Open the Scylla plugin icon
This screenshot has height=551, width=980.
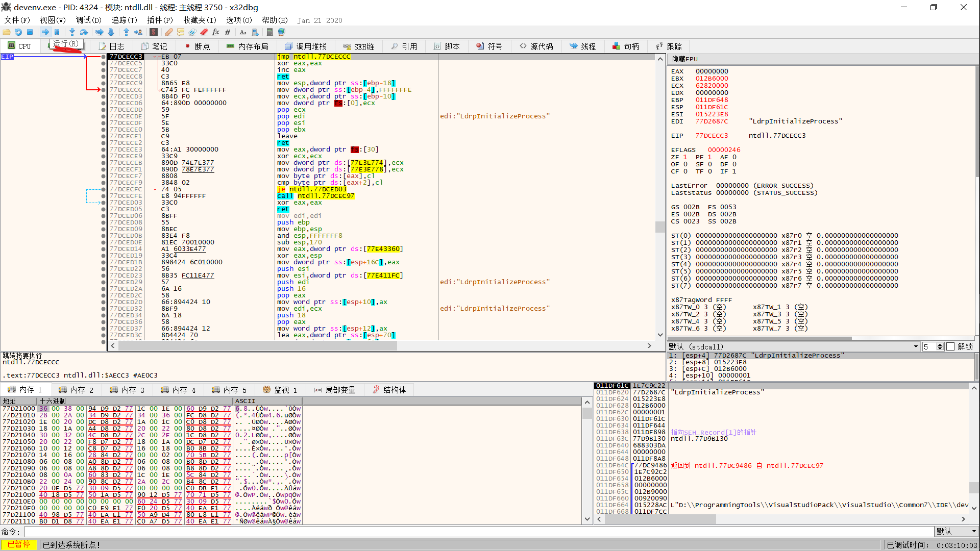(x=153, y=32)
